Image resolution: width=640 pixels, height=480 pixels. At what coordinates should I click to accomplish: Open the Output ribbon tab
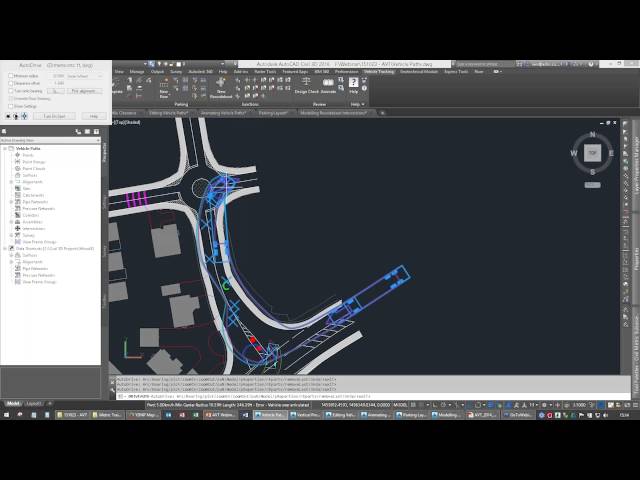tap(157, 71)
